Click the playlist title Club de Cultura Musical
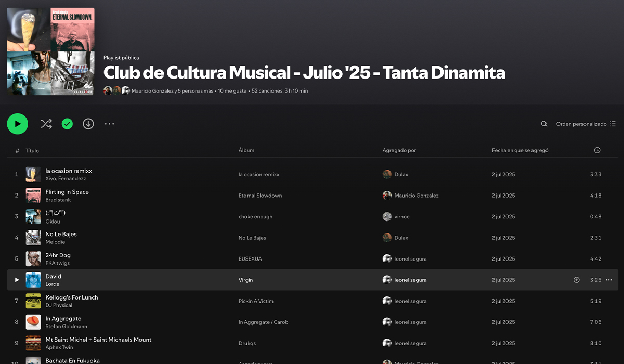Screen dimensions: 624x364 click(x=304, y=72)
